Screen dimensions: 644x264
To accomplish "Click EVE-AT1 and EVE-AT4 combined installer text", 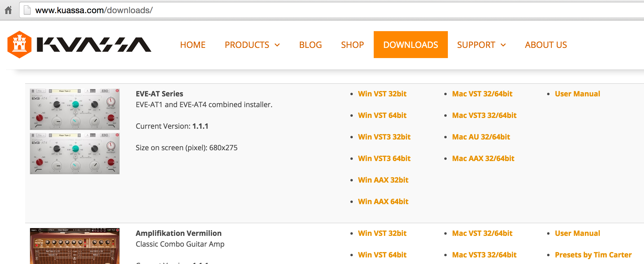I will [x=204, y=104].
